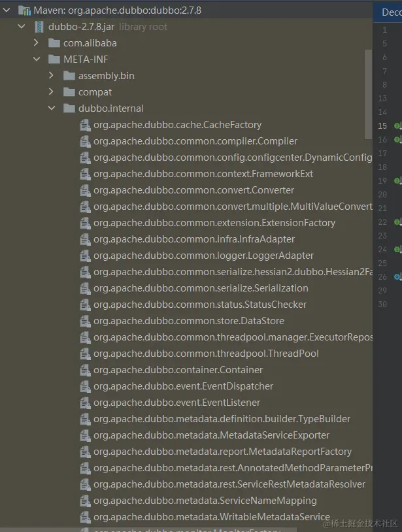The height and width of the screenshot is (532, 402).
Task: Collapse the dubbo-2.7.8.jar library root
Action: [x=22, y=26]
